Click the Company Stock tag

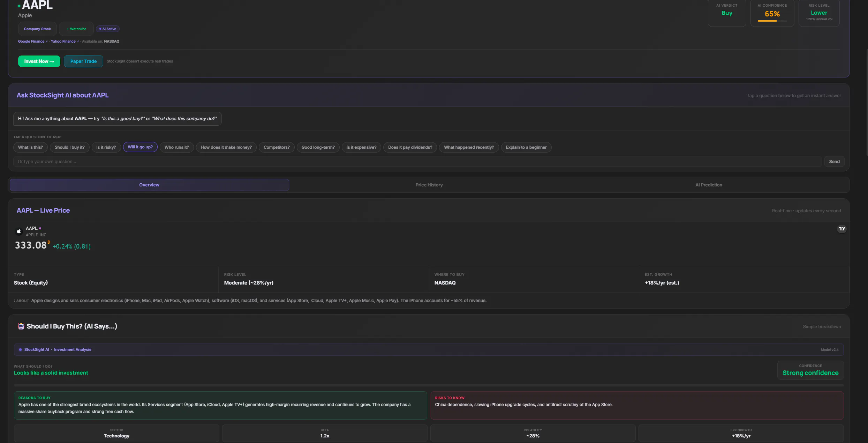click(37, 29)
